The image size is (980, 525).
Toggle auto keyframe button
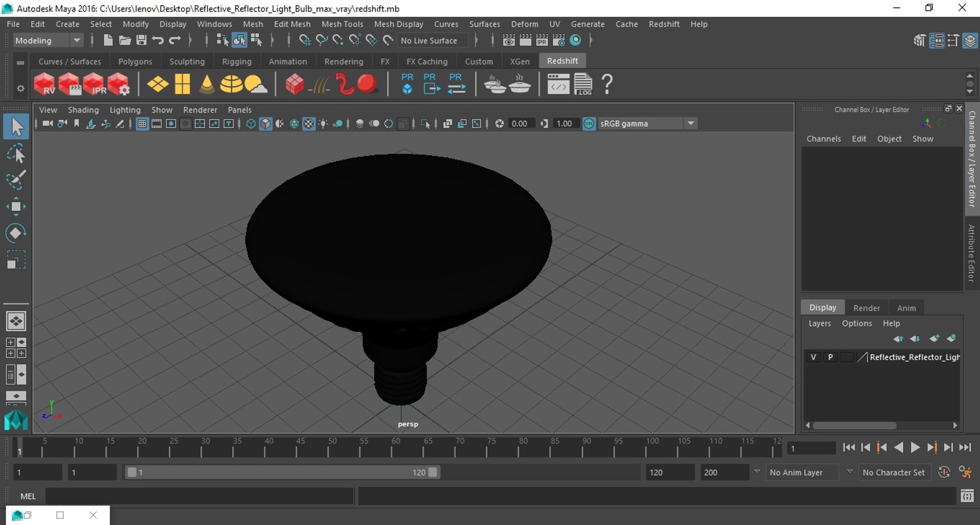tap(944, 472)
